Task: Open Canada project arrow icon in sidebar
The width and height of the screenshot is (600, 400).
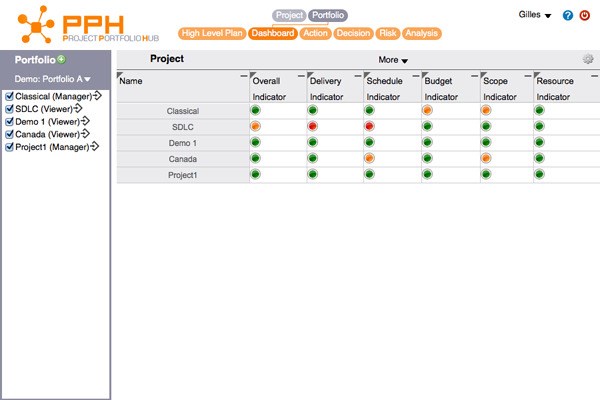Action: pyautogui.click(x=85, y=134)
